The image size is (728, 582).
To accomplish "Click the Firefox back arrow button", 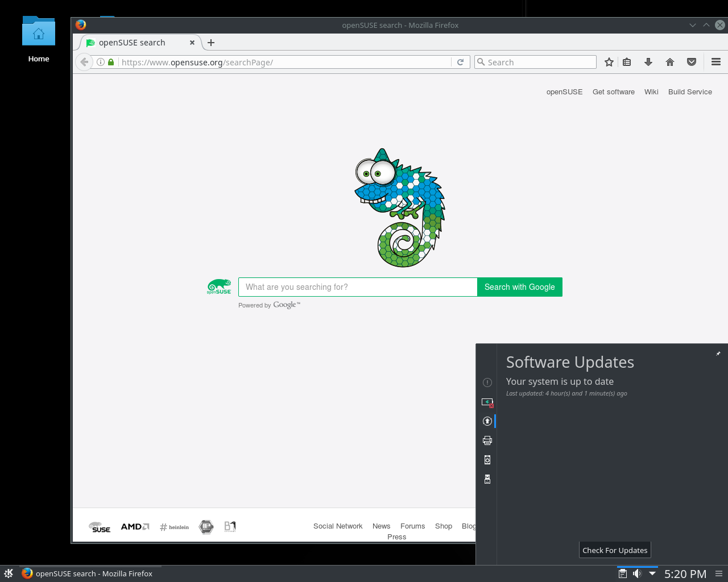I will point(84,62).
